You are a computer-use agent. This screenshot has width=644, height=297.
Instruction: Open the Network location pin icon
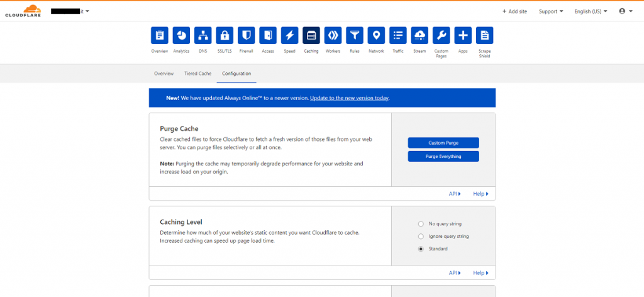[x=376, y=35]
